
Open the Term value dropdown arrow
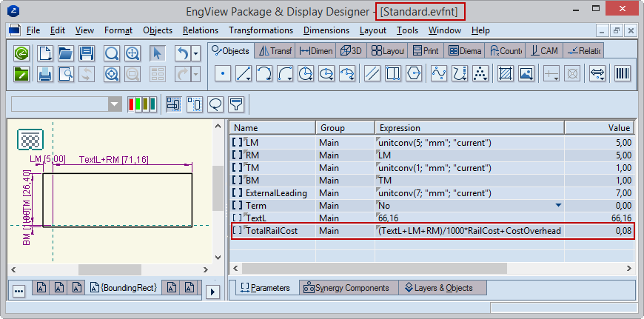point(558,205)
